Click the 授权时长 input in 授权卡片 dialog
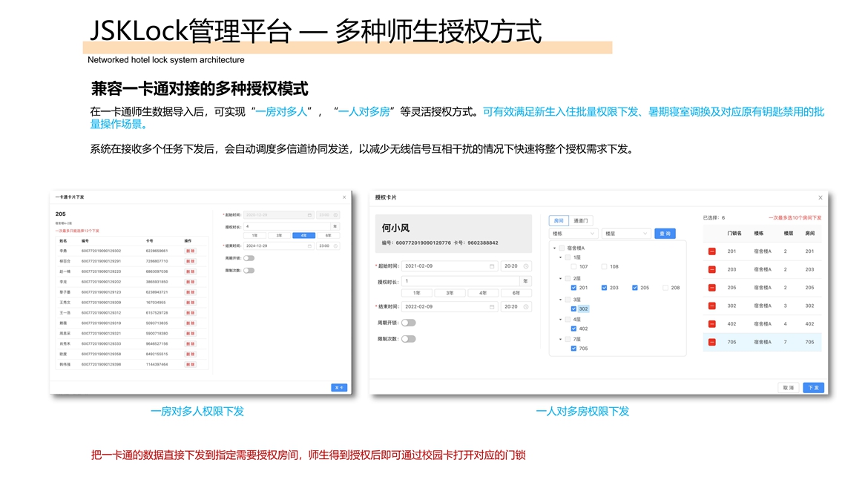Viewport: 868px width, 488px height. click(x=460, y=281)
